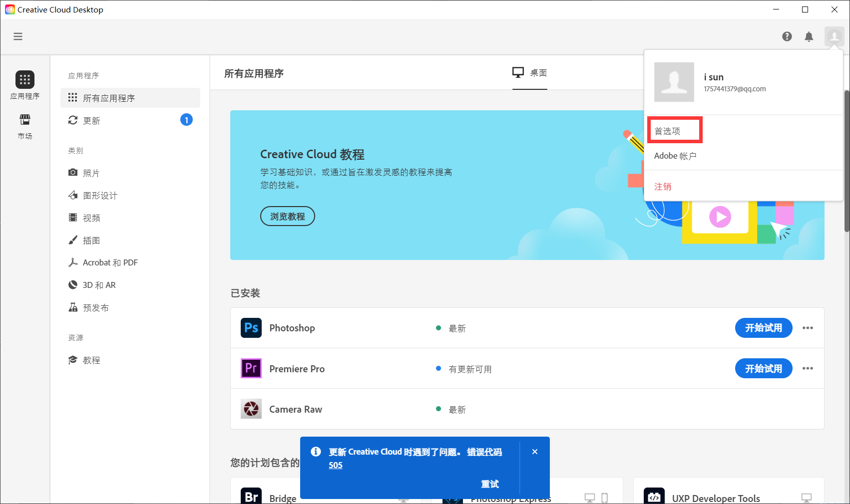Click the Premiere Pro app icon
The image size is (850, 504).
(x=251, y=368)
